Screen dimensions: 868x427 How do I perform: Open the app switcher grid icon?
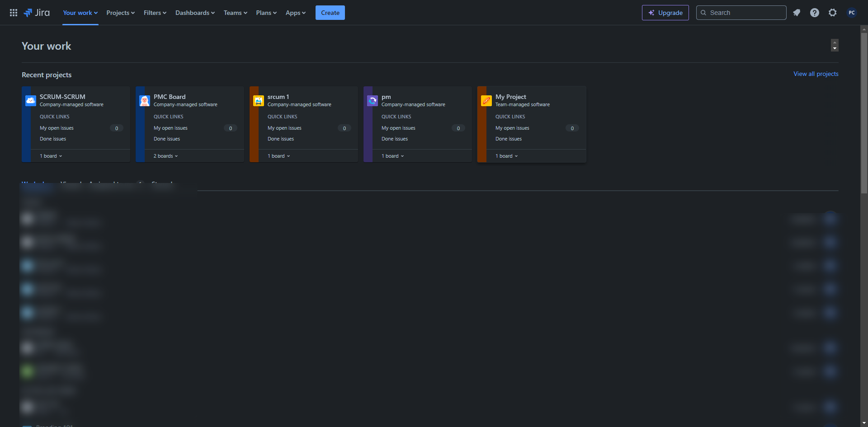click(14, 13)
